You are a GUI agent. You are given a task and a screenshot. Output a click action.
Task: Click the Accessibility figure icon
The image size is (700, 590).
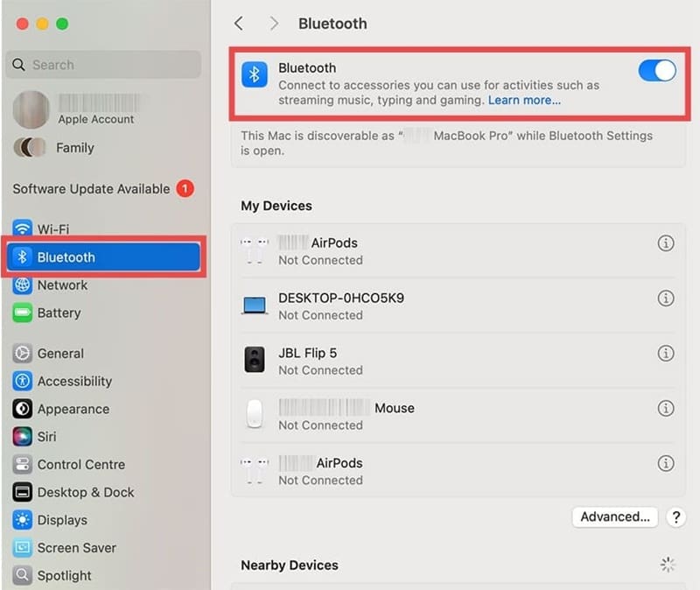tap(23, 381)
